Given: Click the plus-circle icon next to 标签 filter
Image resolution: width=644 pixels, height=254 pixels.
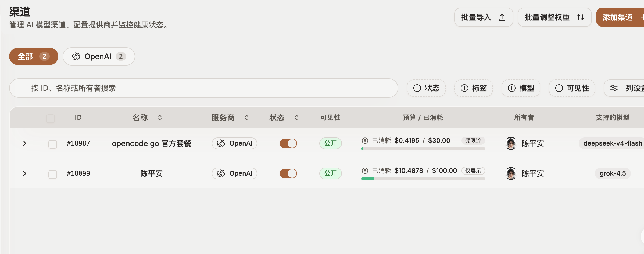Looking at the screenshot, I should coord(464,88).
